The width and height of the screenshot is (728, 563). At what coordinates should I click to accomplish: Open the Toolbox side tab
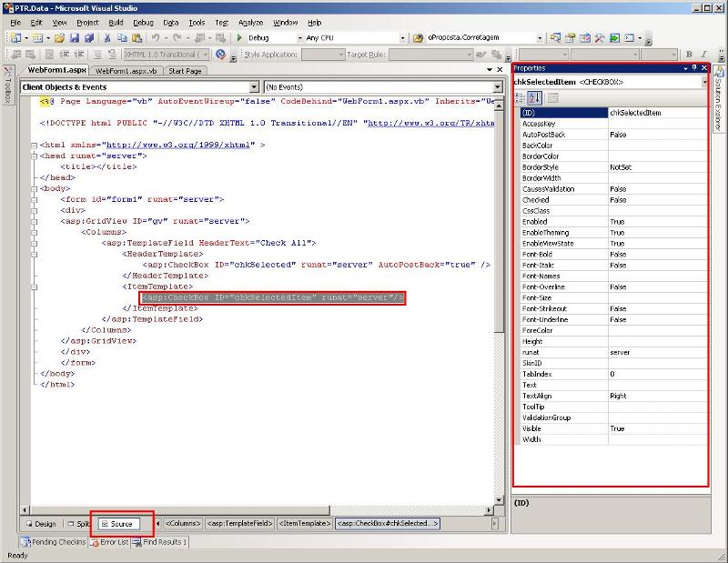[x=7, y=85]
